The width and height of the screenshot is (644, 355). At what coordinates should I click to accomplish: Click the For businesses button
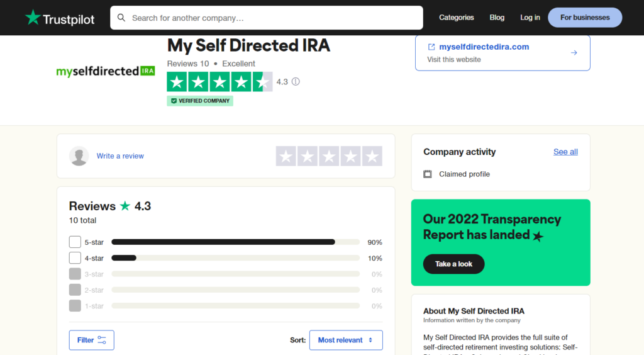click(x=585, y=18)
